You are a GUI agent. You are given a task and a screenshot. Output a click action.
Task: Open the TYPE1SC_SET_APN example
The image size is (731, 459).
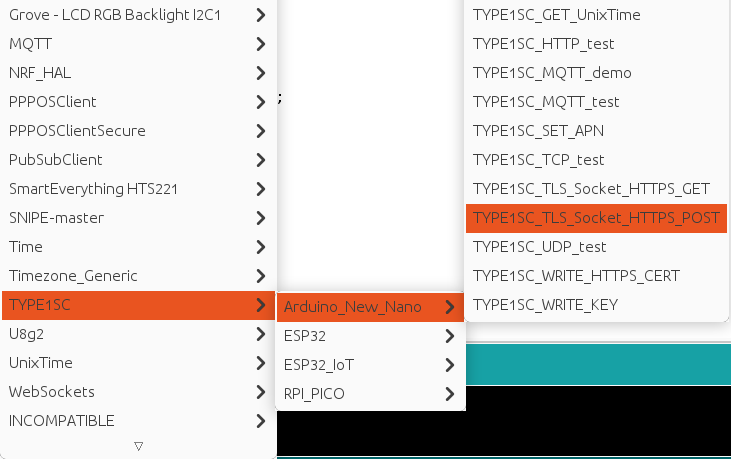pyautogui.click(x=596, y=131)
